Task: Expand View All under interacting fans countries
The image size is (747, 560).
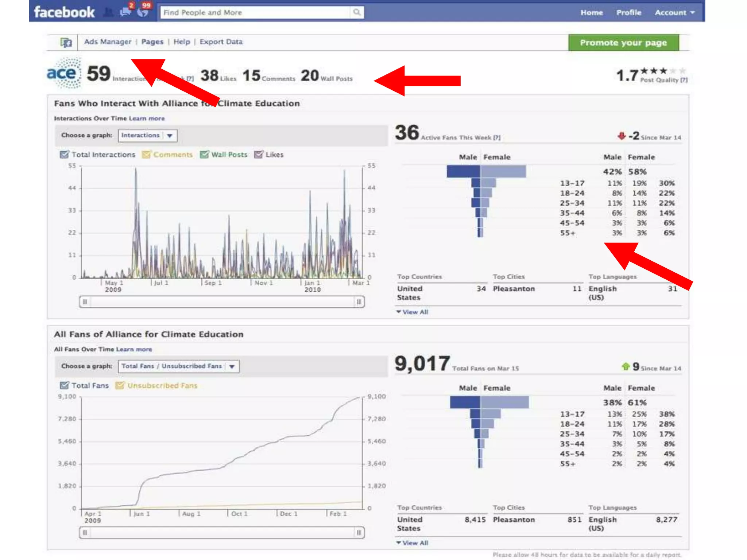Action: [412, 312]
